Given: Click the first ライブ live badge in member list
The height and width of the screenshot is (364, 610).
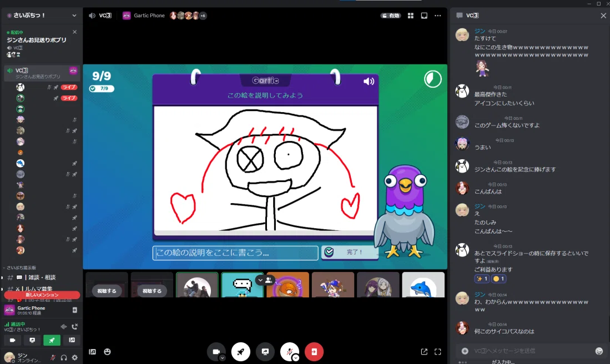Looking at the screenshot, I should point(69,87).
